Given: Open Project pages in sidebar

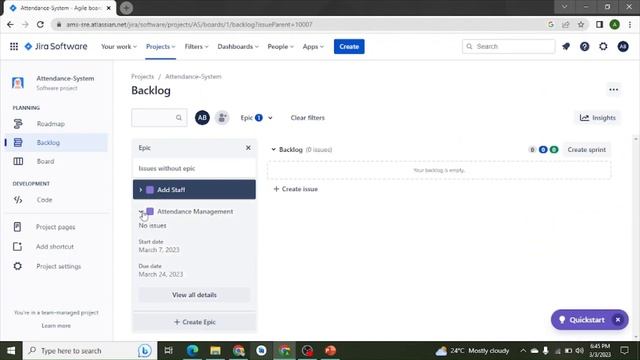Looking at the screenshot, I should click(56, 227).
